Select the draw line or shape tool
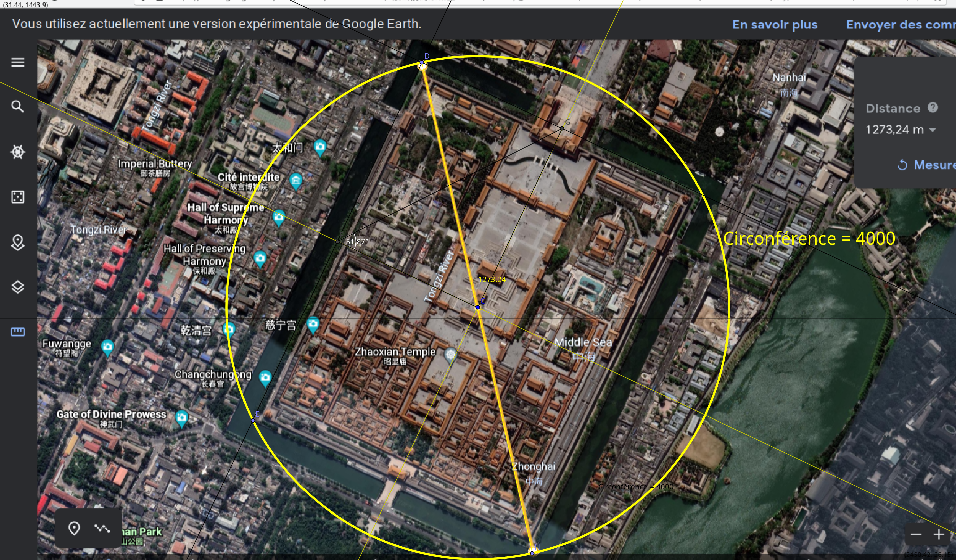 tap(102, 528)
